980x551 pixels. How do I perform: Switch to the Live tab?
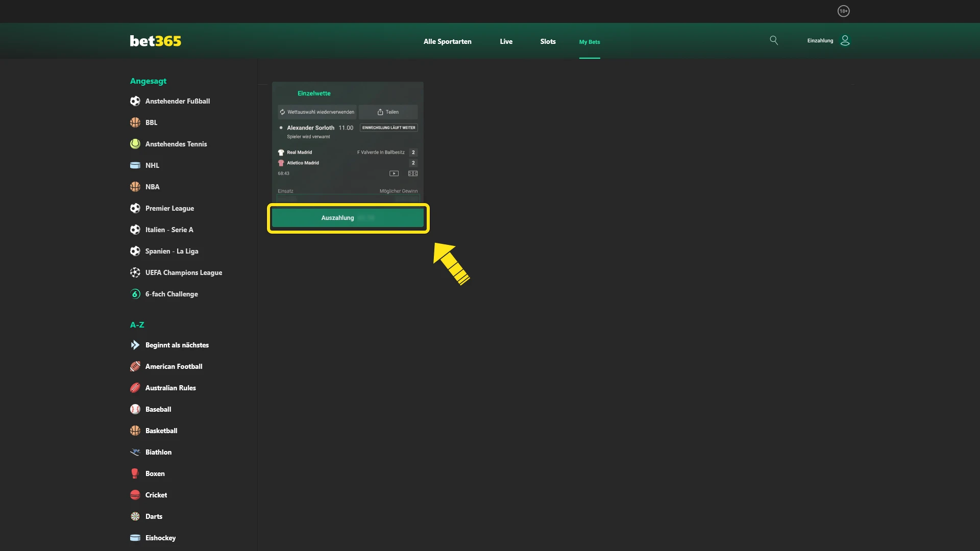pyautogui.click(x=505, y=41)
